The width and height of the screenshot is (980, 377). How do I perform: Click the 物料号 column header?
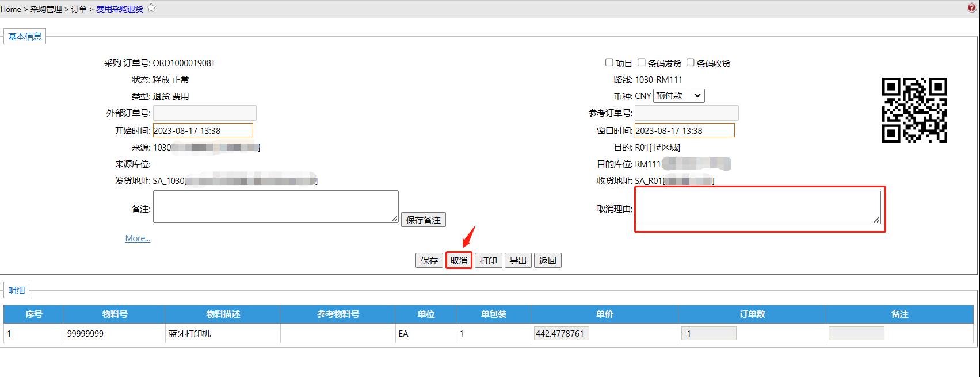tap(115, 314)
